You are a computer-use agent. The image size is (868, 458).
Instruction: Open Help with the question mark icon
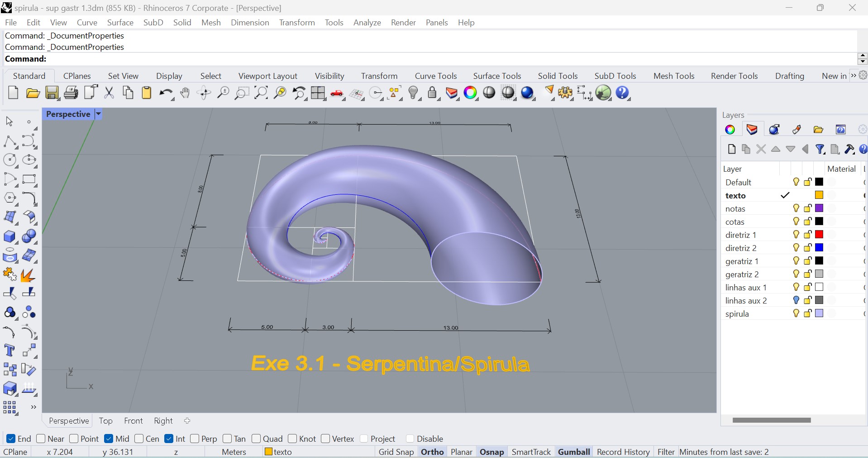coord(623,93)
